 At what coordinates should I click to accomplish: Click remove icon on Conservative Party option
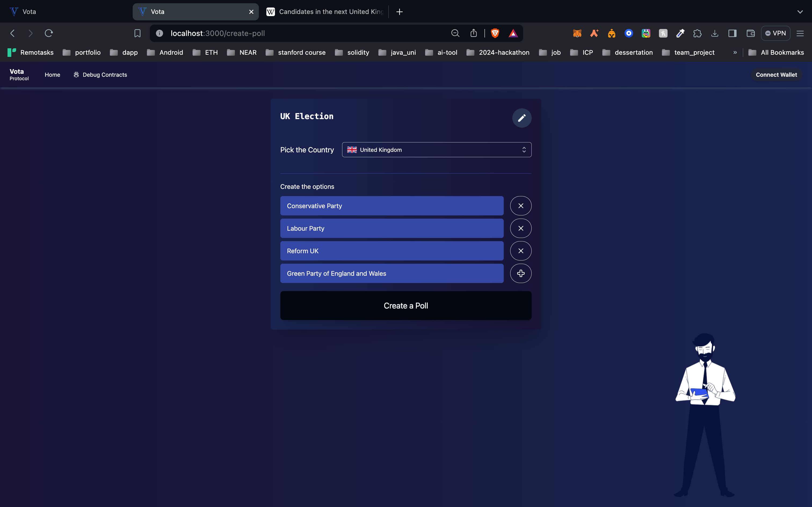pos(520,205)
